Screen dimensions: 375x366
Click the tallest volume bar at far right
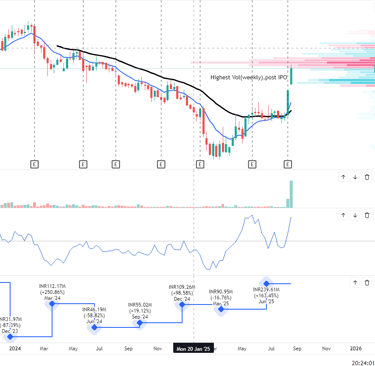click(x=291, y=194)
